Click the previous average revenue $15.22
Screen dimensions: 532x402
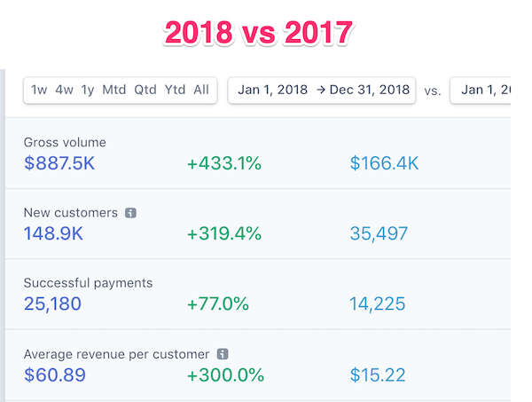tap(378, 374)
